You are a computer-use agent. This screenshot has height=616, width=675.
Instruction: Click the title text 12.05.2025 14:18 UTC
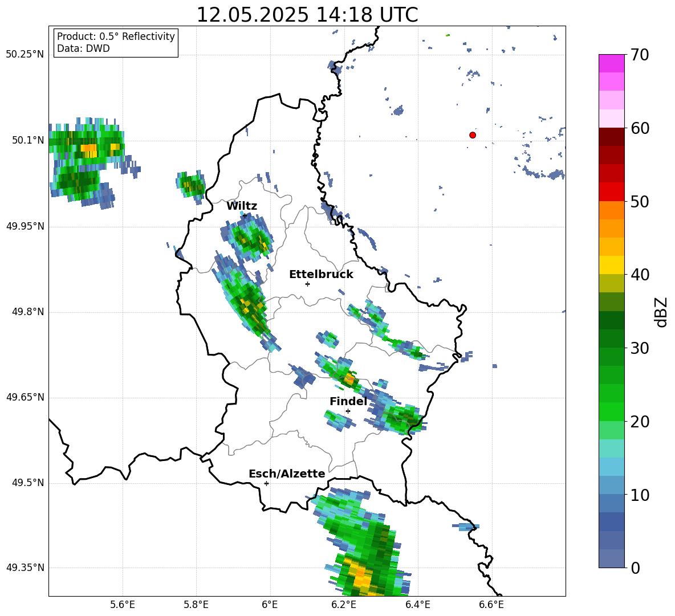307,15
